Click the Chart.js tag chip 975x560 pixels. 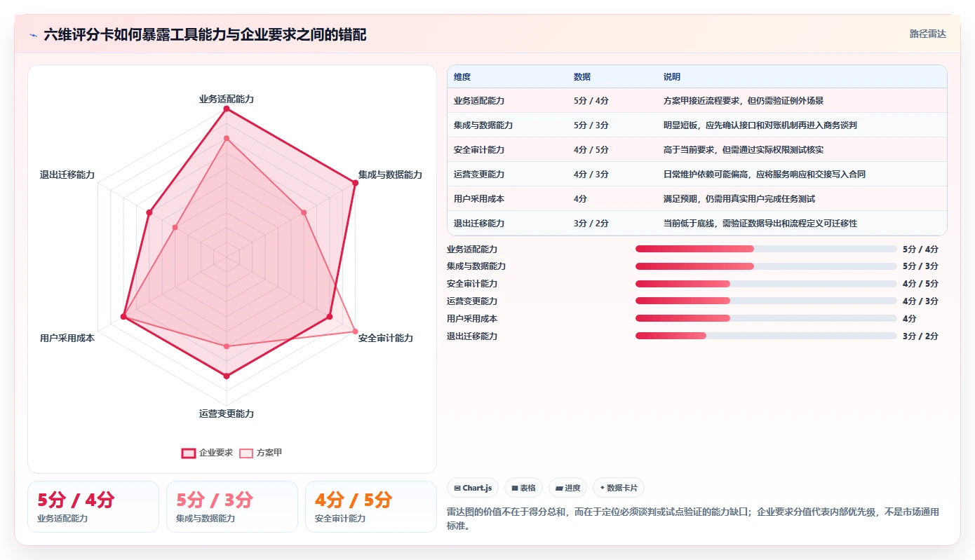[473, 488]
